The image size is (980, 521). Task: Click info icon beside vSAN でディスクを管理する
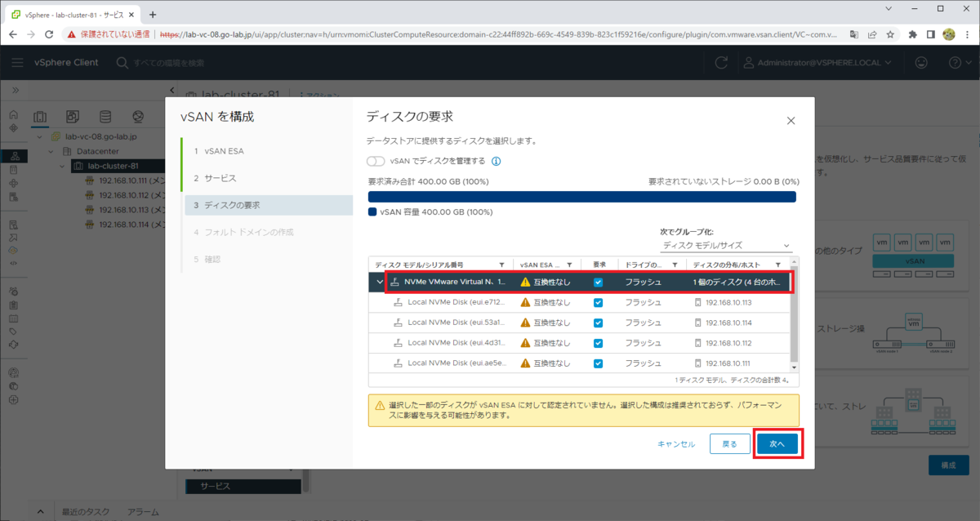click(x=496, y=161)
